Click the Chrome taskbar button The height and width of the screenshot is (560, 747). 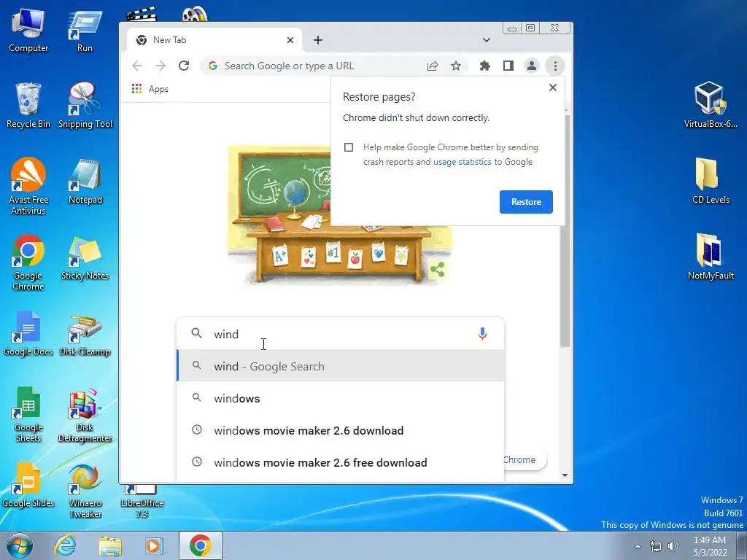201,545
